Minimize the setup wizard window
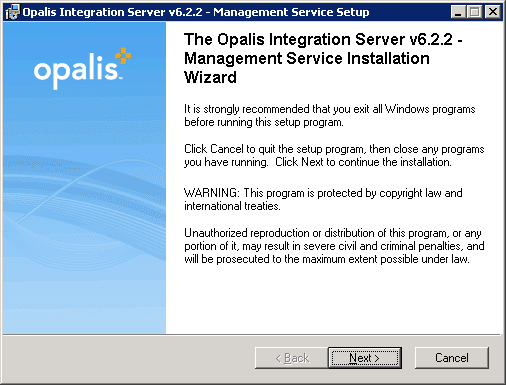 458,12
